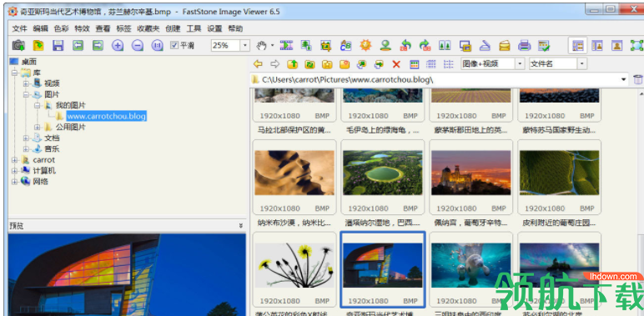Open the 特效 menu
This screenshot has width=644, height=316.
click(82, 28)
